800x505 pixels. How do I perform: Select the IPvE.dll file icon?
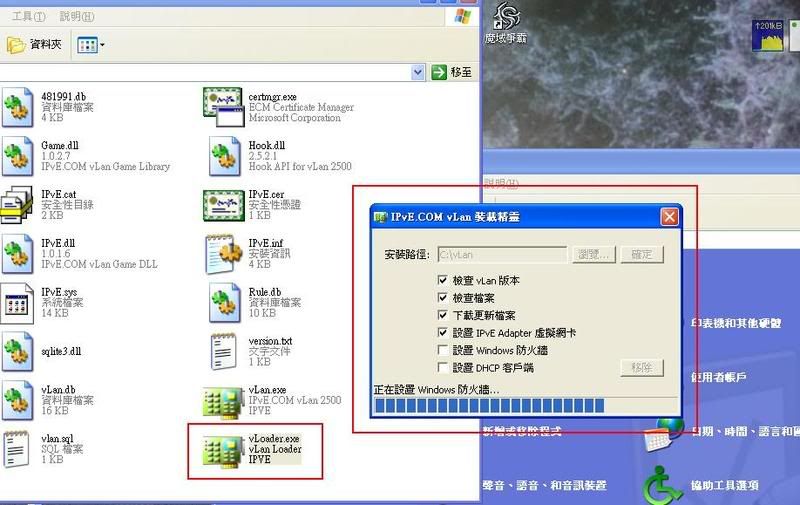pos(17,254)
